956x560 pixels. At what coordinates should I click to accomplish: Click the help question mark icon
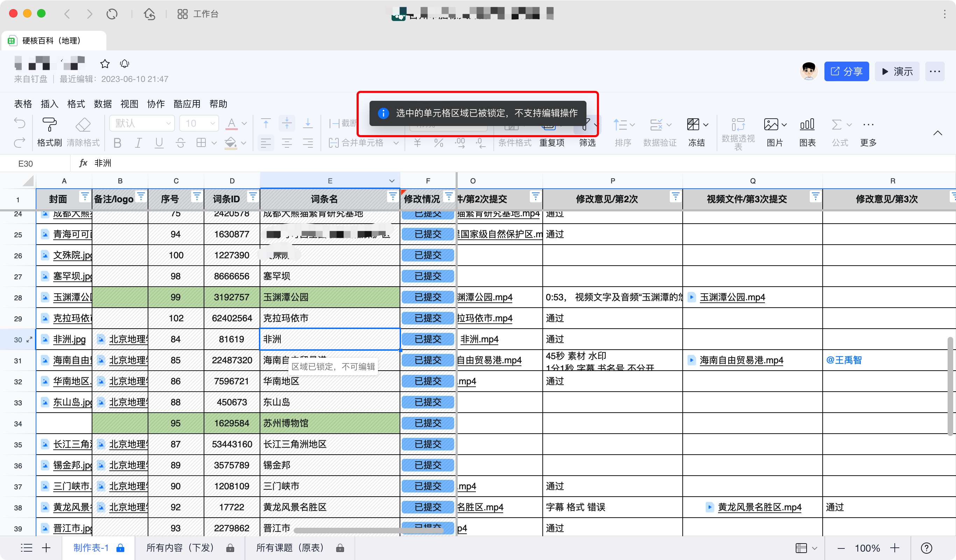click(x=926, y=548)
